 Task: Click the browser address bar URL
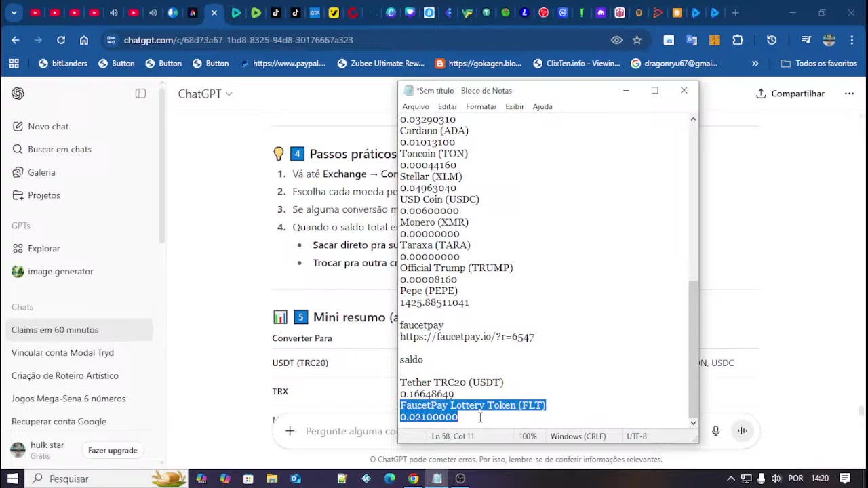pyautogui.click(x=238, y=40)
